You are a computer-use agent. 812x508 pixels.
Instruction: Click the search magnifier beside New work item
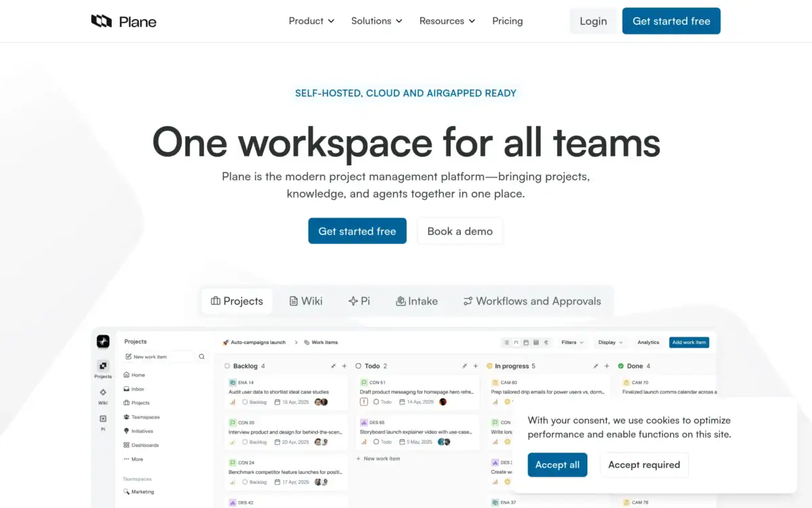pyautogui.click(x=202, y=357)
